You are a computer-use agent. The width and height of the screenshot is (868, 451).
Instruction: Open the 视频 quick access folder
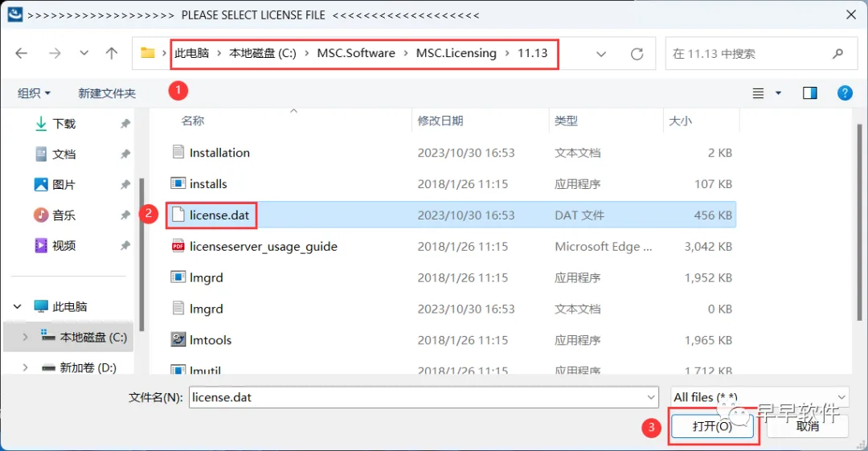(63, 245)
